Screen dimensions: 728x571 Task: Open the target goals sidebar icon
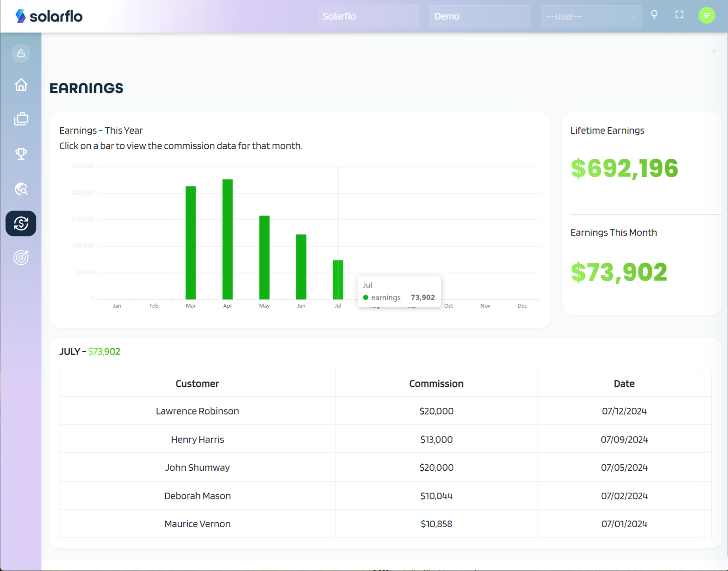point(21,257)
